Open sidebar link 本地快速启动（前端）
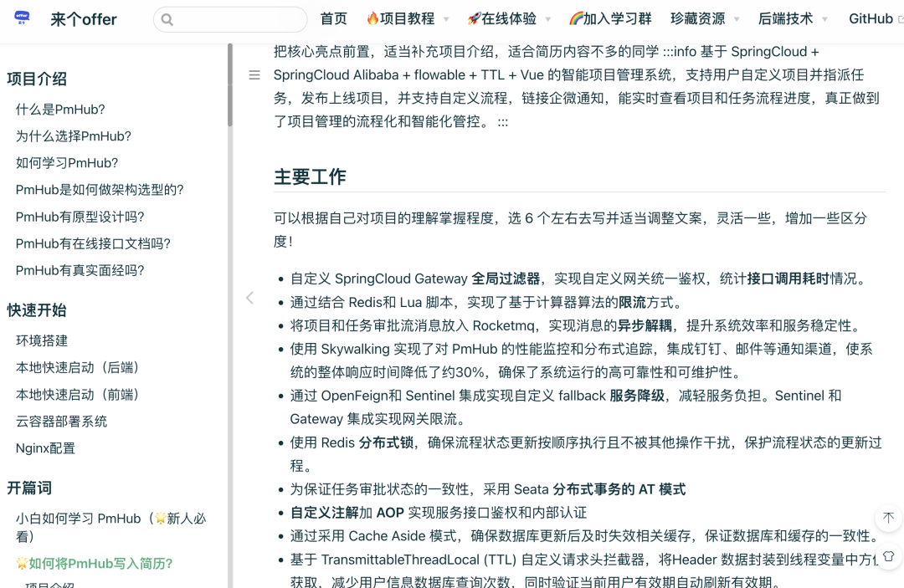Image resolution: width=904 pixels, height=588 pixels. point(80,395)
